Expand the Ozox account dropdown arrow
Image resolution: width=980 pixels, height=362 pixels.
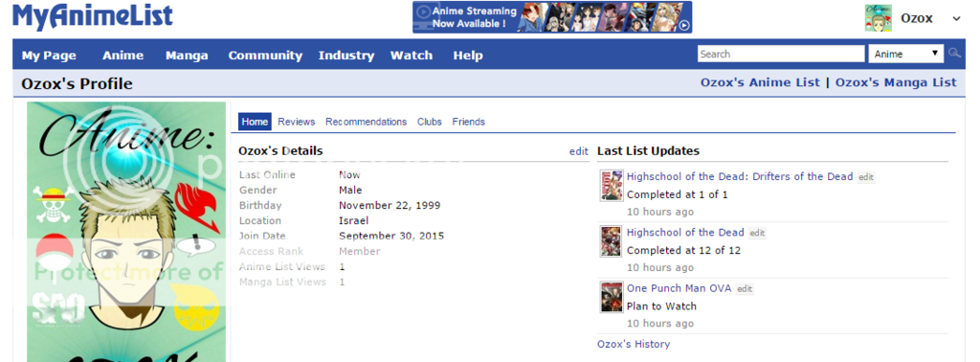956,19
